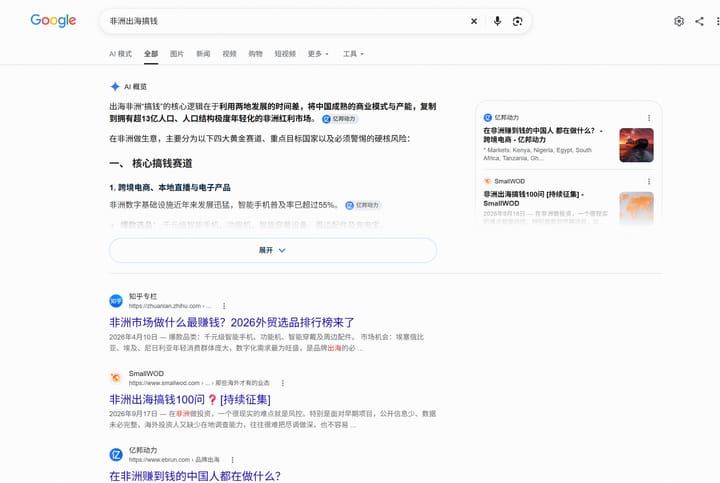Image resolution: width=720 pixels, height=483 pixels.
Task: Open result 在非洲赚到钱的中国人都在做什么?
Action: (195, 476)
